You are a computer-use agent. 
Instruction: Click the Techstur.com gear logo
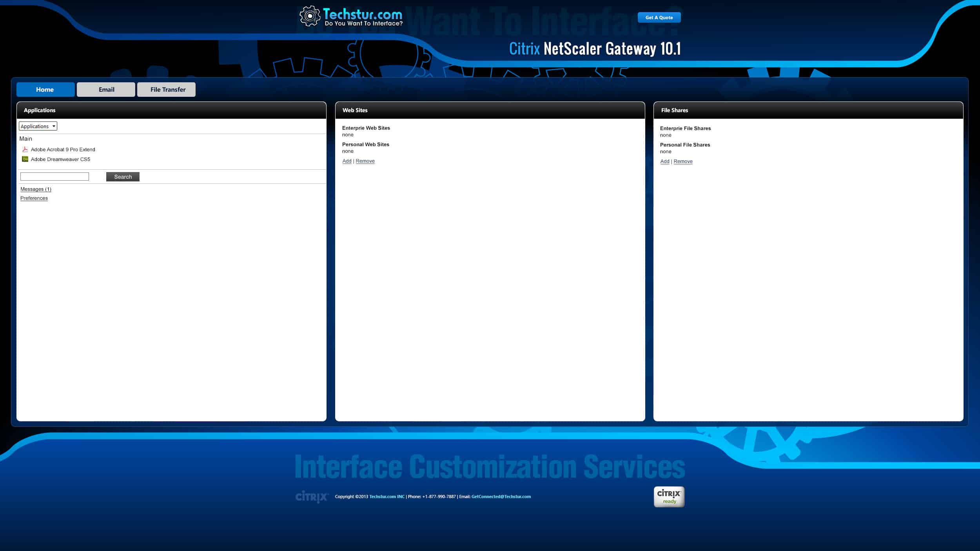(x=310, y=16)
